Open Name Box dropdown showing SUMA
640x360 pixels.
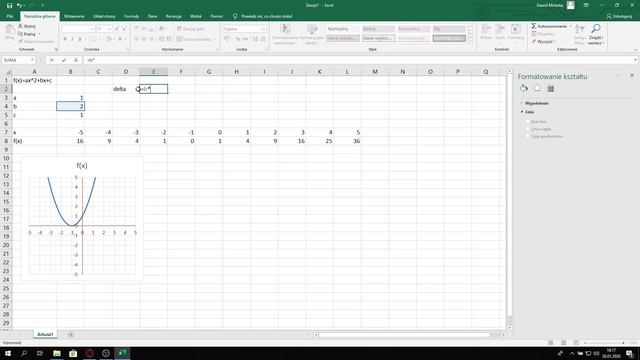coord(32,60)
